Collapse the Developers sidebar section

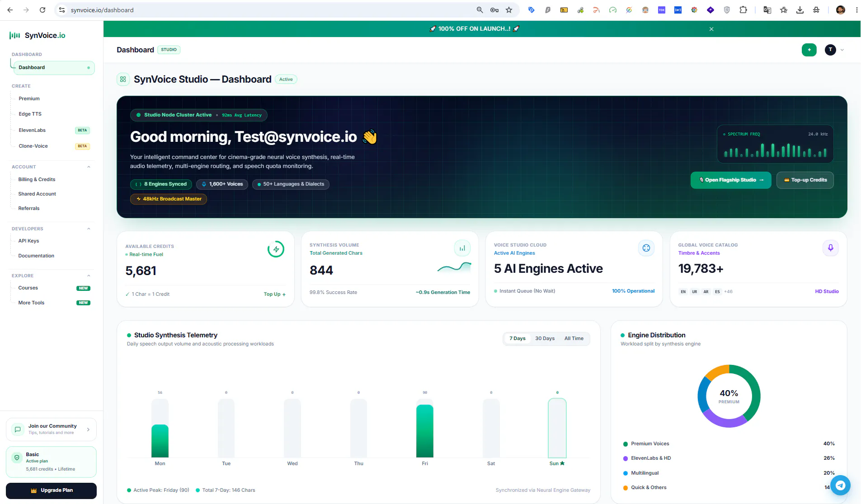(x=89, y=229)
